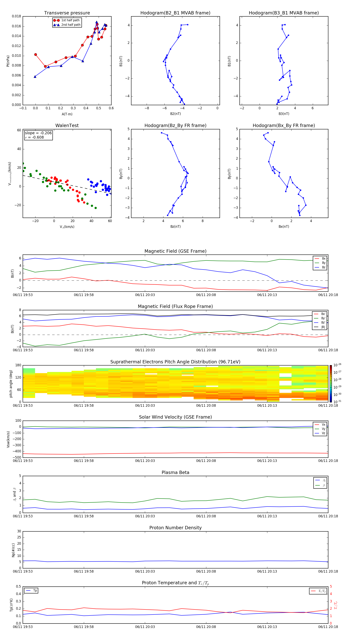
Task: Click 'Vy' in the solar wind legend
Action: (x=324, y=429)
